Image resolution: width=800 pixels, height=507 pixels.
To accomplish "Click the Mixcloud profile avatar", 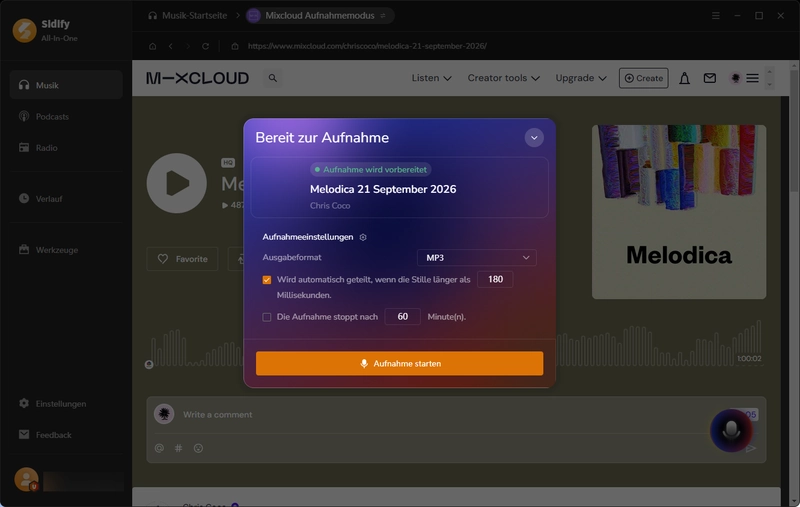I will click(735, 78).
